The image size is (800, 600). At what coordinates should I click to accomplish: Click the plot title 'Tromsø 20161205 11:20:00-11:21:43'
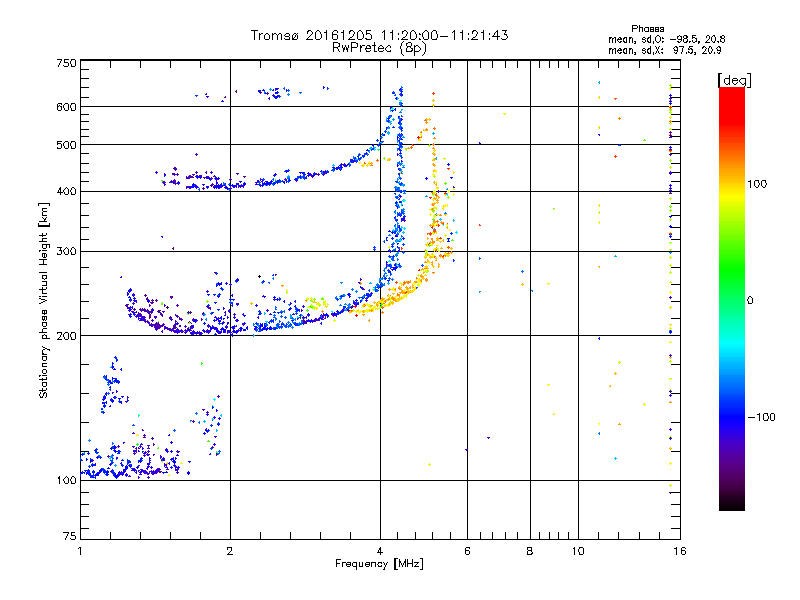point(379,35)
